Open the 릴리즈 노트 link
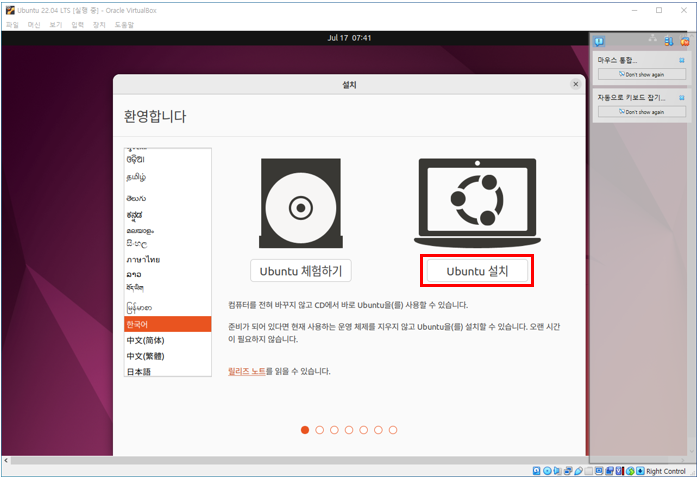Screen dimensions: 699x479 (x=247, y=371)
